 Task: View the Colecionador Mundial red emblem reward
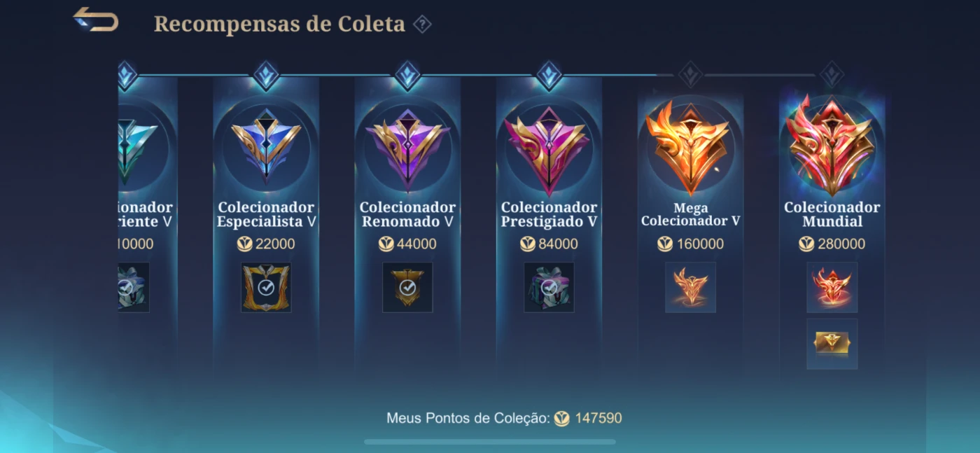(832, 287)
